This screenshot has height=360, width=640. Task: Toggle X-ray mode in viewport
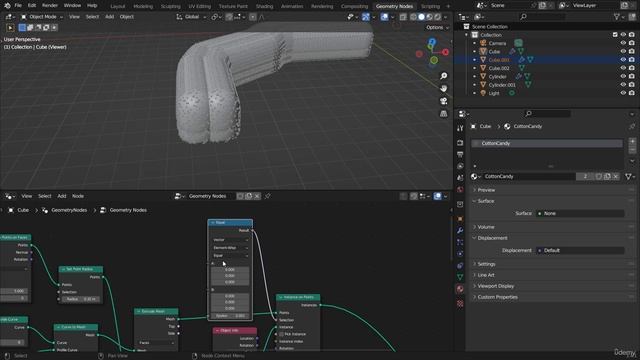point(403,17)
